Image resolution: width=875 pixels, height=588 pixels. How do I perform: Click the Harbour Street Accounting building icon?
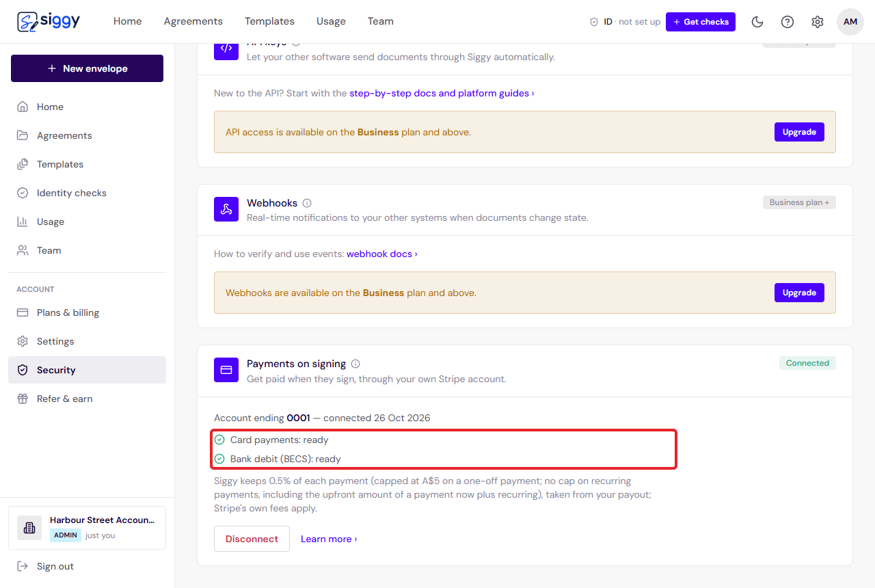click(29, 528)
